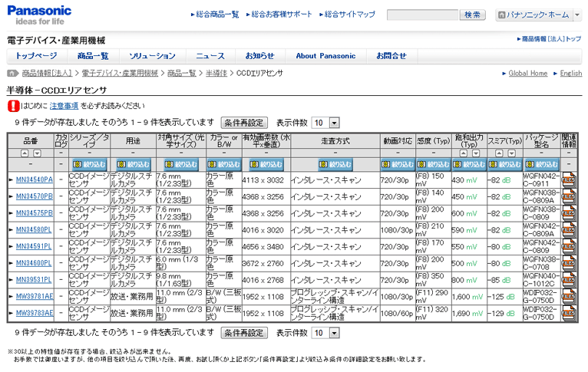Click the 検索 search button

[x=473, y=15]
